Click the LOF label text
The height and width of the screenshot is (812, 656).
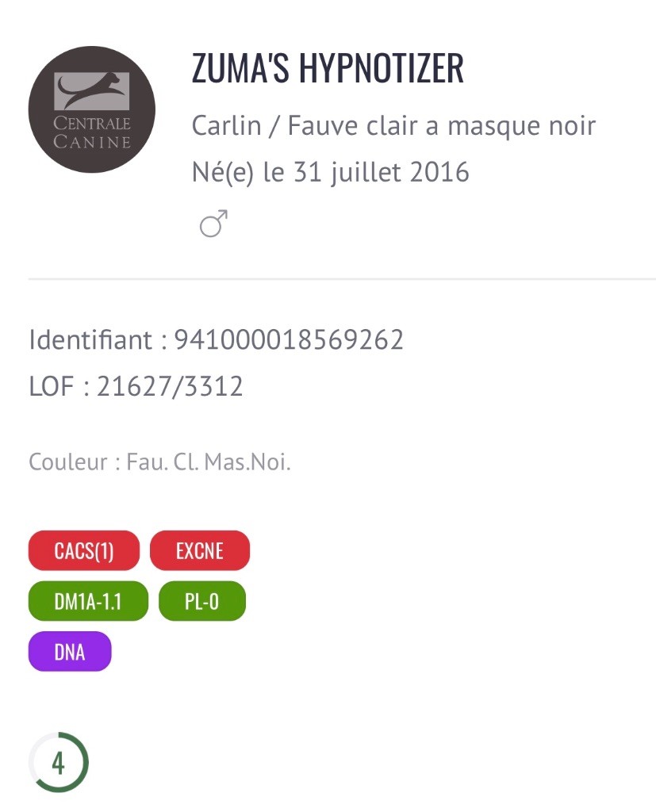[x=52, y=386]
